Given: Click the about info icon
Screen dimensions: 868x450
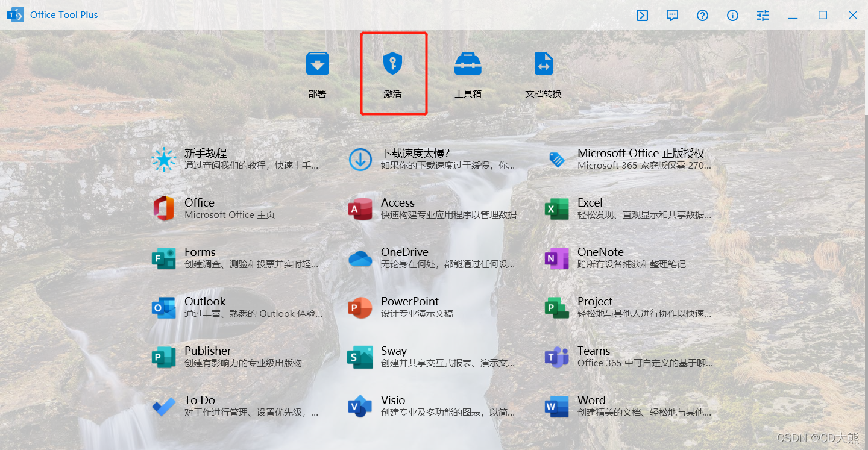Looking at the screenshot, I should 732,15.
